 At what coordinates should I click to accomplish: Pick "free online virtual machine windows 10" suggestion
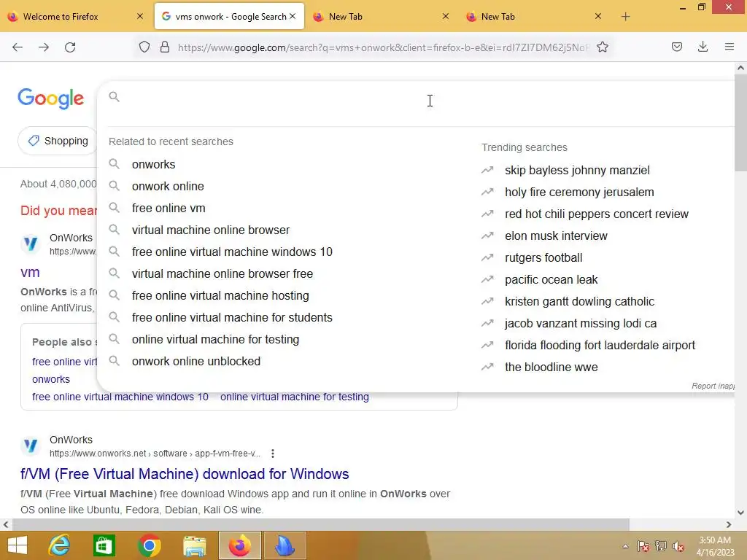tap(232, 252)
